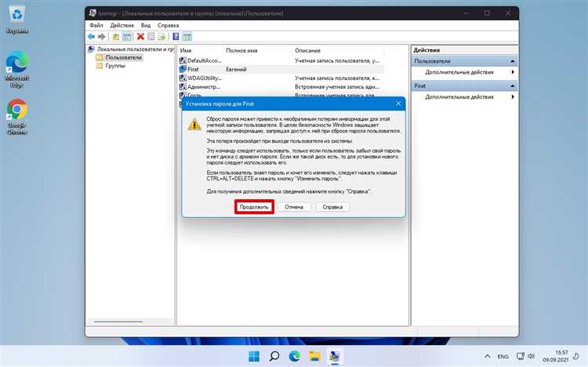Open the clock showing 15:57
Screen dimensions: 588x367
[555, 356]
